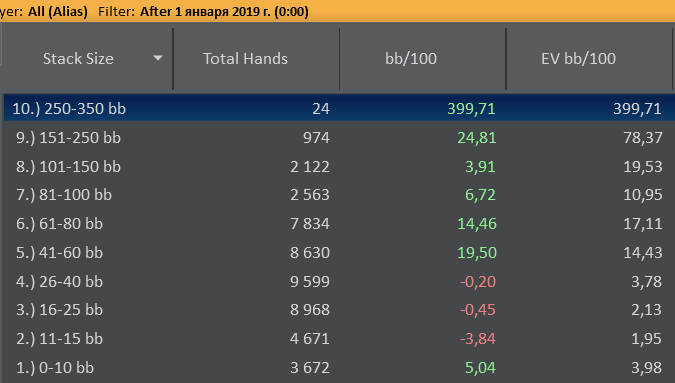
Task: Select the 41-60 bb row
Action: [339, 253]
